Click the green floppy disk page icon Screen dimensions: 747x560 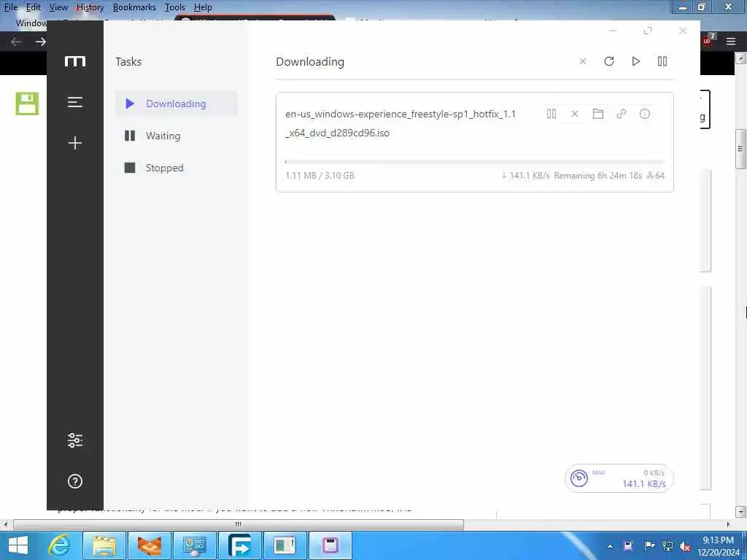click(27, 104)
